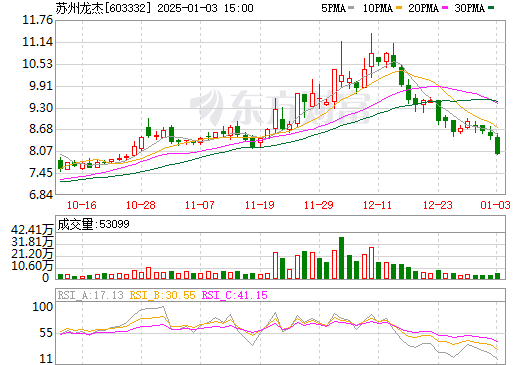This screenshot has width=520, height=365.
Task: Click the 成交量:53099 volume label
Action: (93, 224)
